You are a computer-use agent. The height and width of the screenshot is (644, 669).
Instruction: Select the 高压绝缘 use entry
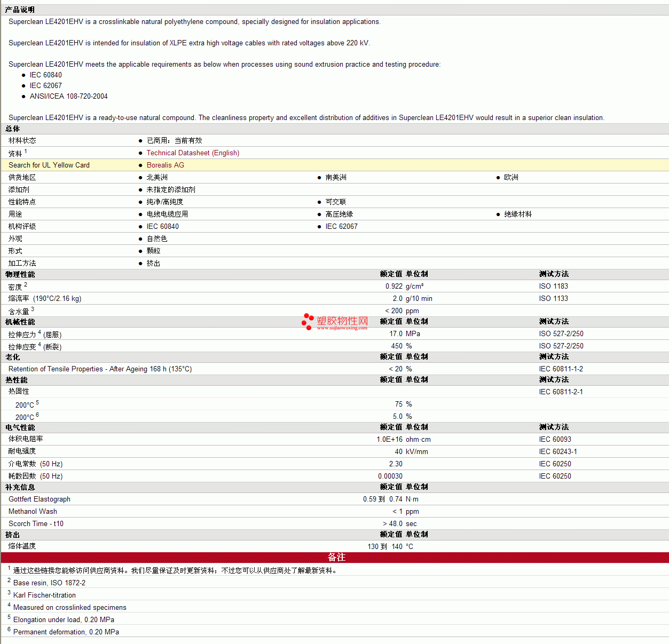(x=340, y=214)
